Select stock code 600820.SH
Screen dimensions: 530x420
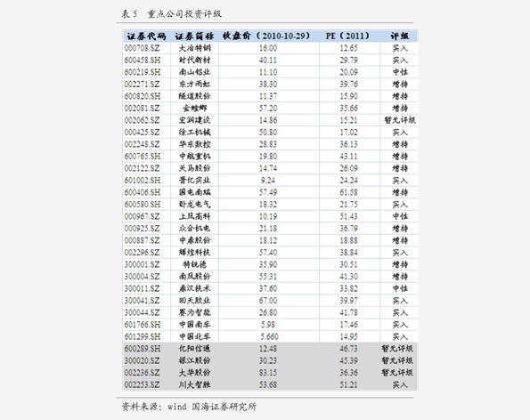click(143, 96)
